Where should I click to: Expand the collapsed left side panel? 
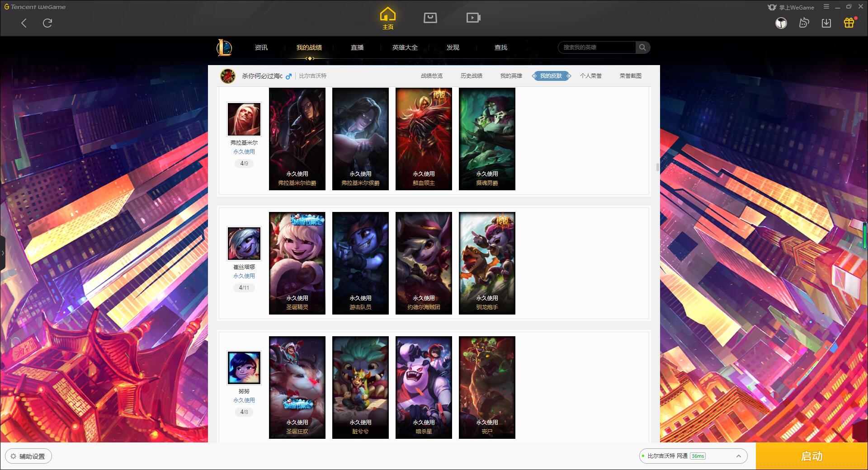3,253
